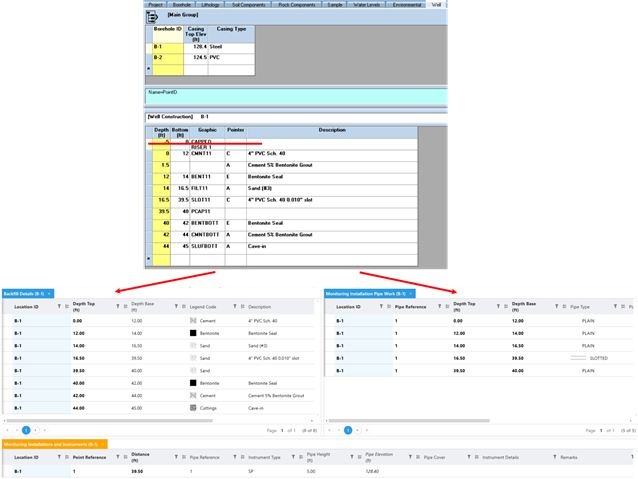638x479 pixels.
Task: Filter the Pipe Work Pipe Type column
Action: pyautogui.click(x=616, y=306)
